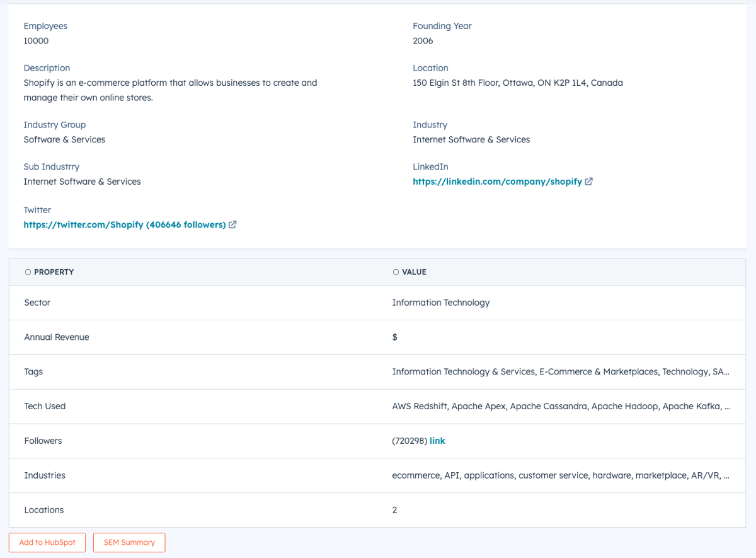Select the radio button beside PROPERTY header
This screenshot has height=558, width=756.
click(27, 271)
